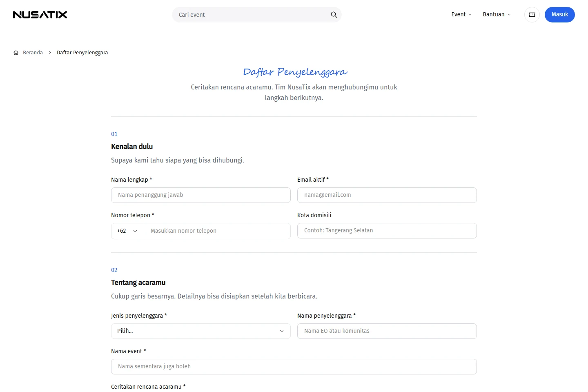
Task: Click the Kota domisili input field
Action: point(387,231)
